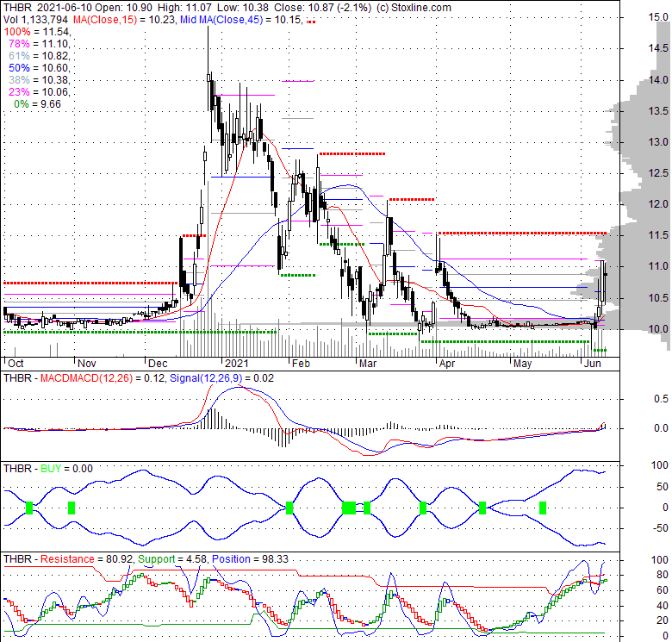
Task: Click the last green buy marker in May
Action: tap(543, 508)
